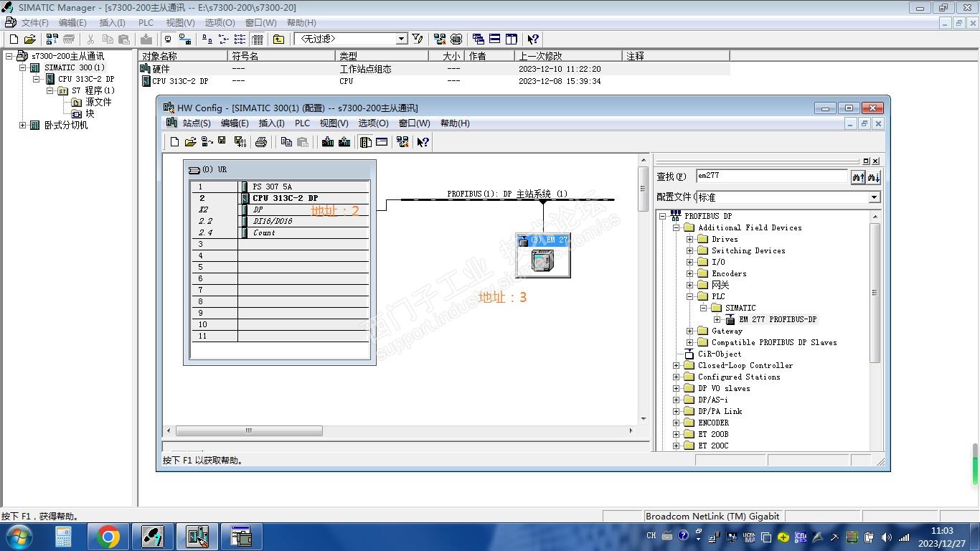Click the Simulation icon in SIMATIC Manager toolbar
Screen dimensions: 980x551
click(456, 39)
